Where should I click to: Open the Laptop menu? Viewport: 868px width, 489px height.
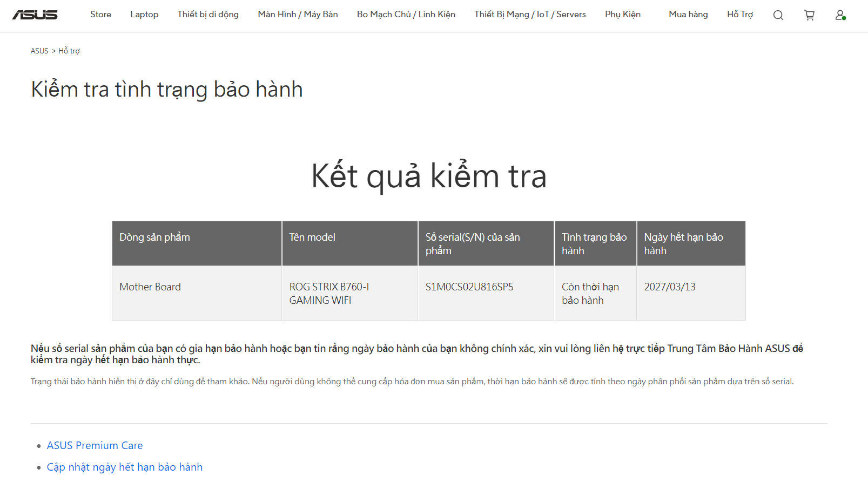pyautogui.click(x=144, y=15)
